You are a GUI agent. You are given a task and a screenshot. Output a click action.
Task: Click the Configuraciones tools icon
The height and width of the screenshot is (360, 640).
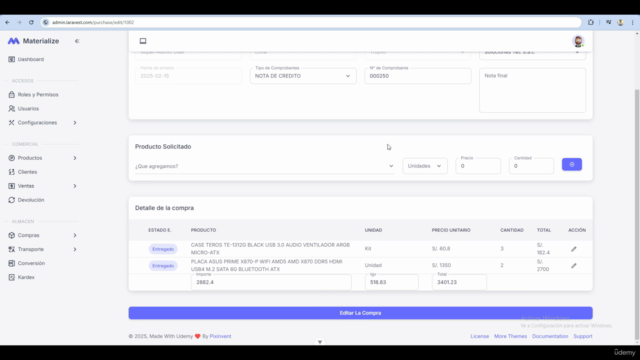click(11, 122)
